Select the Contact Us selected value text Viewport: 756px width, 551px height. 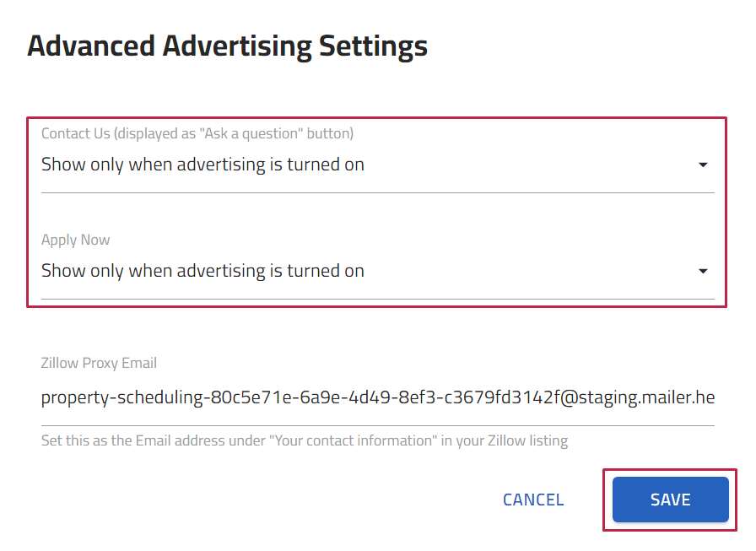point(202,165)
